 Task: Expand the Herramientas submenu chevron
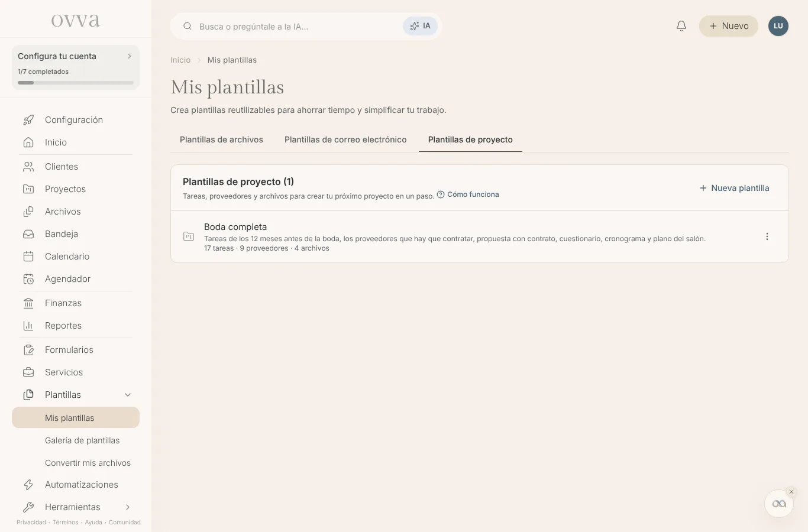coord(128,507)
